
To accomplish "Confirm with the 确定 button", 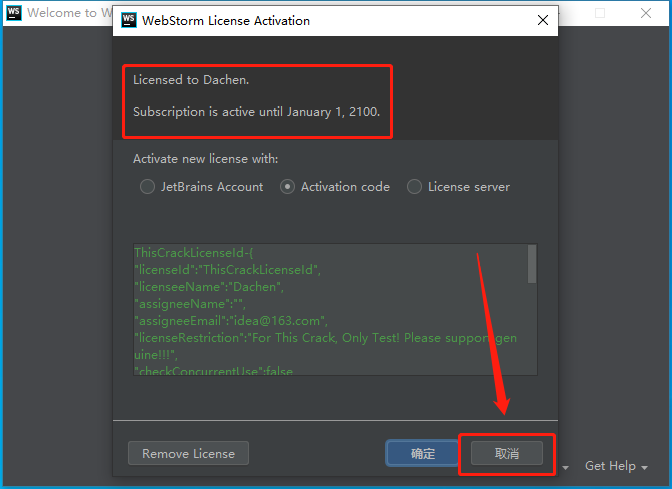I will click(x=423, y=453).
